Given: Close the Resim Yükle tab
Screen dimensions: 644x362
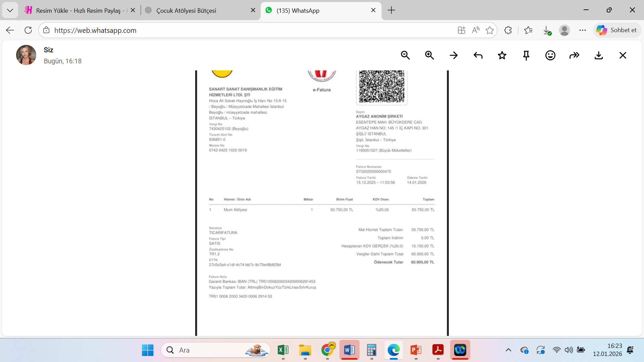Looking at the screenshot, I should point(133,10).
